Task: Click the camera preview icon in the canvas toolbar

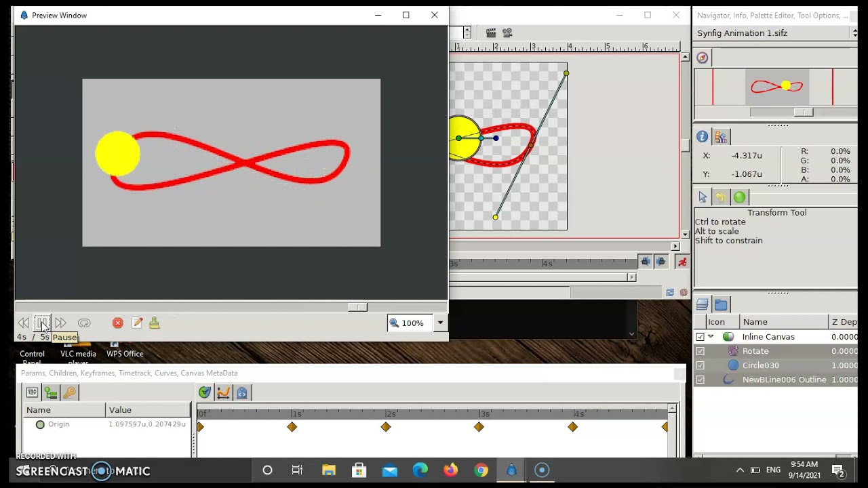Action: pyautogui.click(x=507, y=33)
